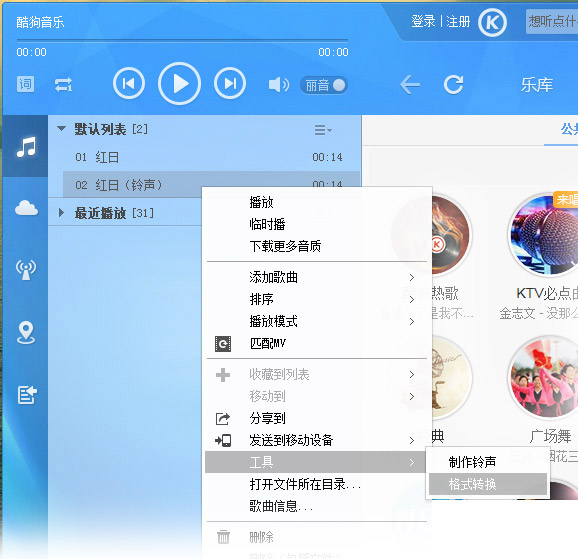Image resolution: width=578 pixels, height=559 pixels.
Task: Open the KuGou K logo avatar
Action: (492, 22)
